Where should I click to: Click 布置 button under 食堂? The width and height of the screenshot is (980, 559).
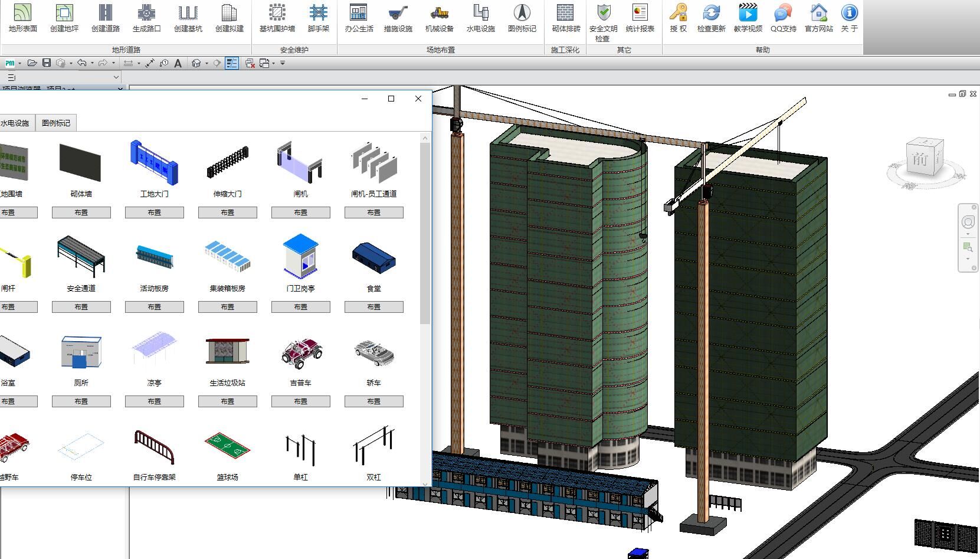[x=373, y=307]
